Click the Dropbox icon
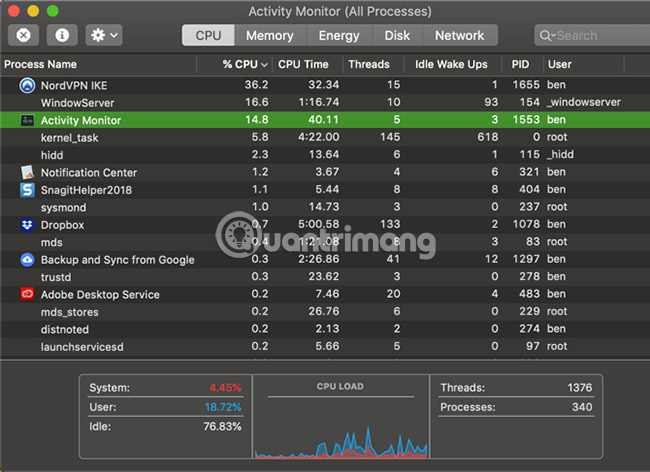This screenshot has height=472, width=650. (x=27, y=225)
